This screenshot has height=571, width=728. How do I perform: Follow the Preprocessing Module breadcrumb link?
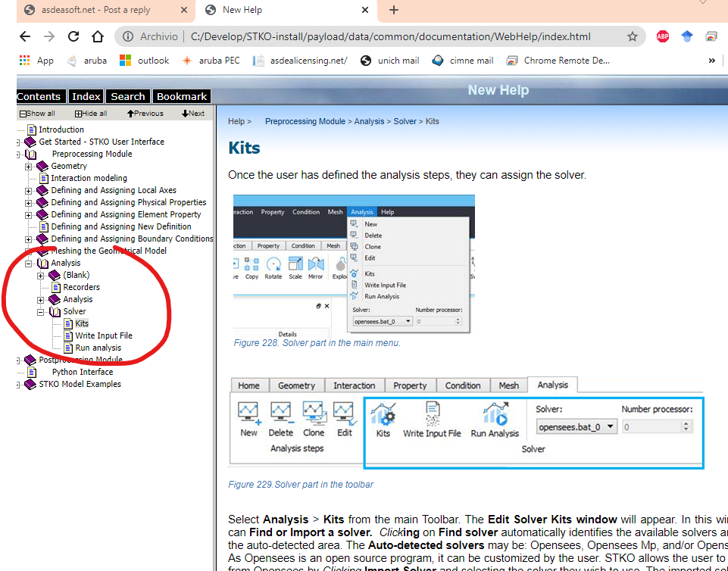[305, 121]
